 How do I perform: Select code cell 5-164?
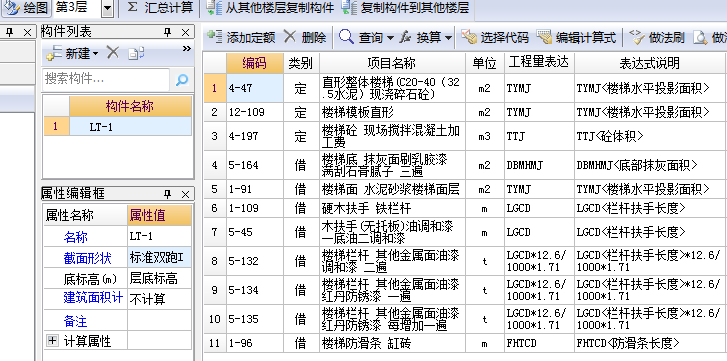tap(255, 165)
